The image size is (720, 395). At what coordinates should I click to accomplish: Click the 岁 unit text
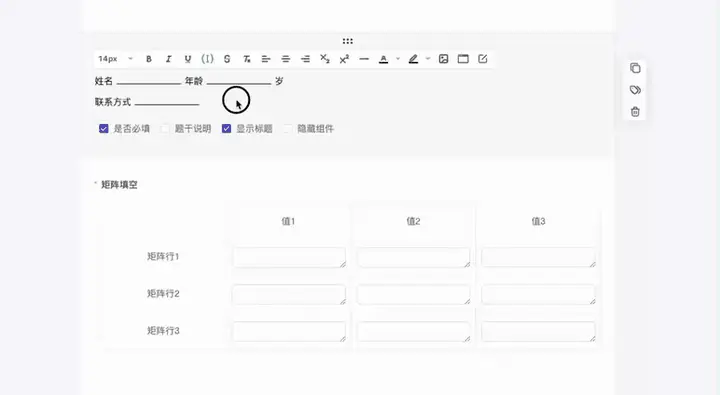click(279, 81)
